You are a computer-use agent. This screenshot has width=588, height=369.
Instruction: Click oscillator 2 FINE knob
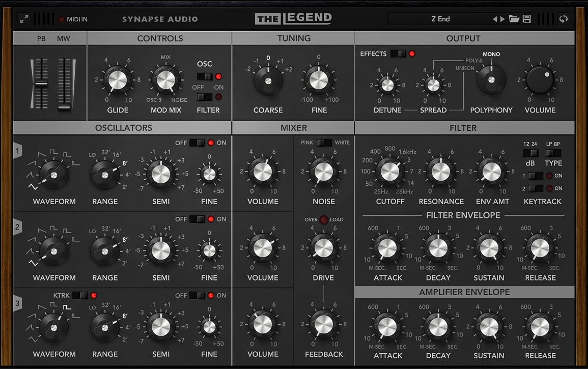pyautogui.click(x=209, y=250)
